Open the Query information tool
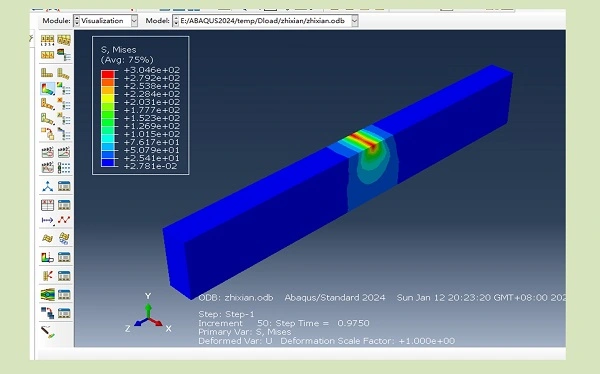The width and height of the screenshot is (600, 374). click(x=48, y=332)
